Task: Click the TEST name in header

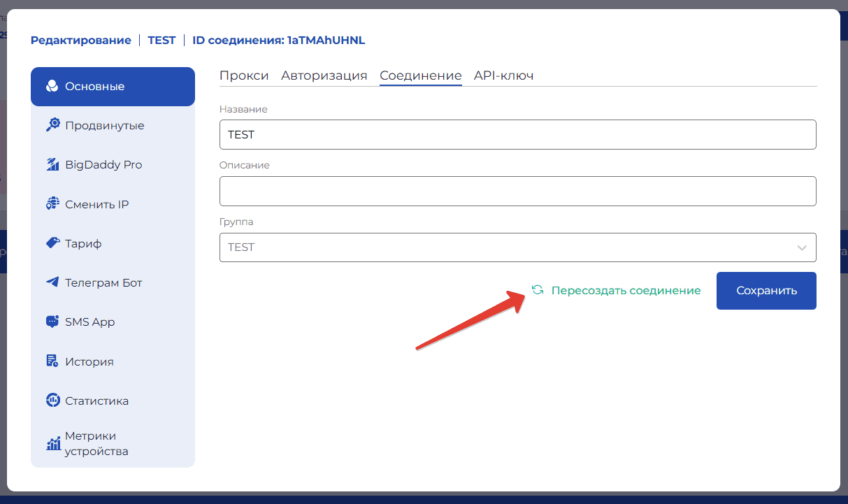Action: click(161, 41)
